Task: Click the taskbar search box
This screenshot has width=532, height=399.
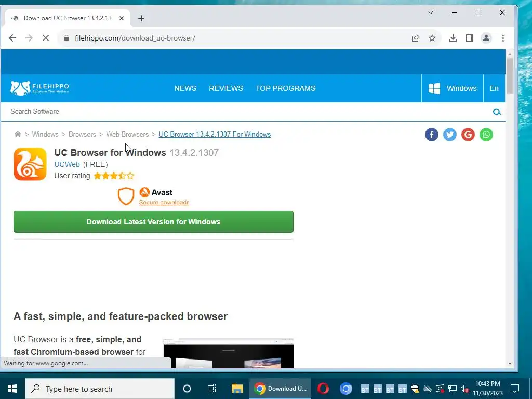Action: pos(100,389)
